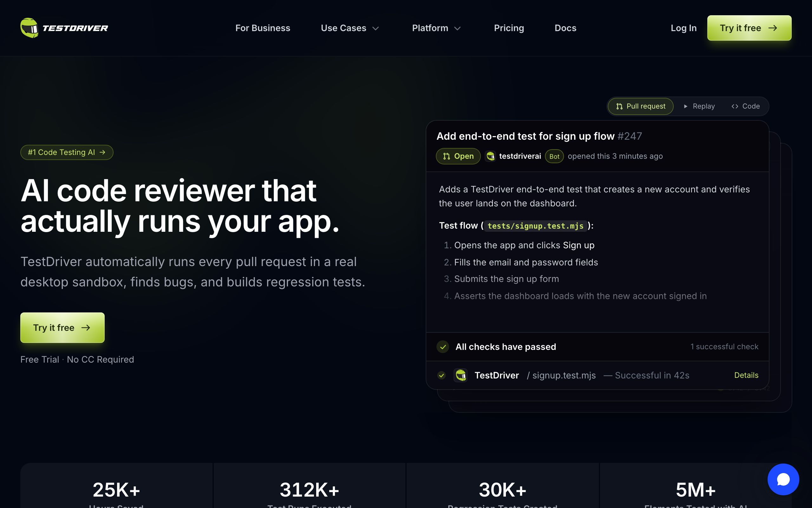Switch to the Pull request tab

[640, 106]
